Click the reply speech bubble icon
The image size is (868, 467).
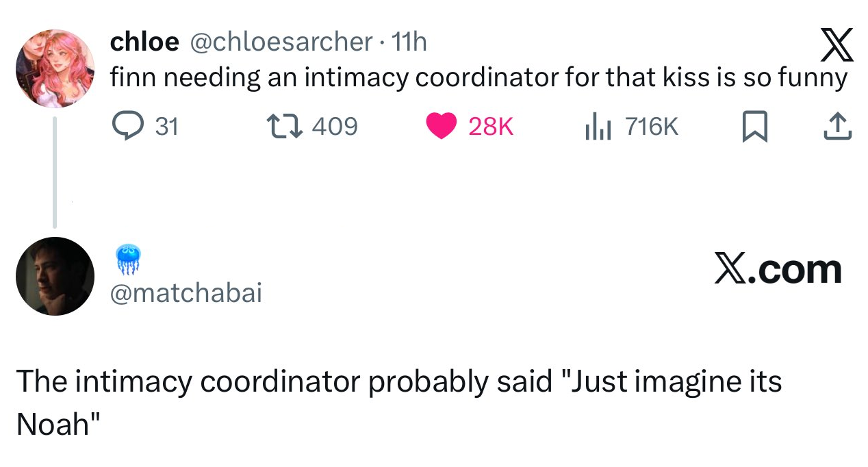[126, 127]
